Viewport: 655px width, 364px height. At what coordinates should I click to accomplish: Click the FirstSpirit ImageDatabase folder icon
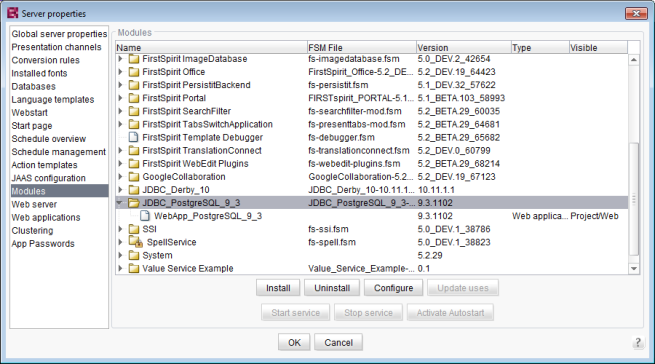coord(134,59)
